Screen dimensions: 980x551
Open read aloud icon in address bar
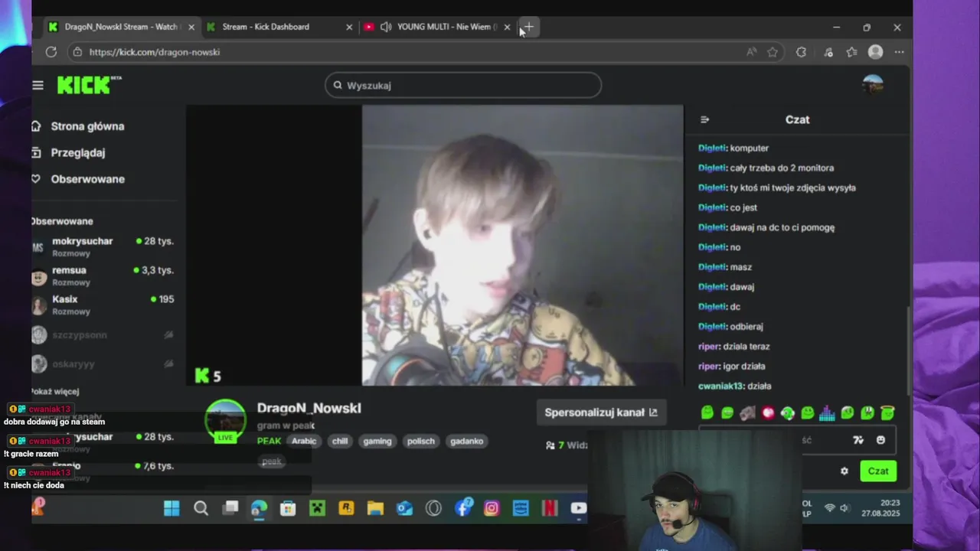(x=752, y=52)
